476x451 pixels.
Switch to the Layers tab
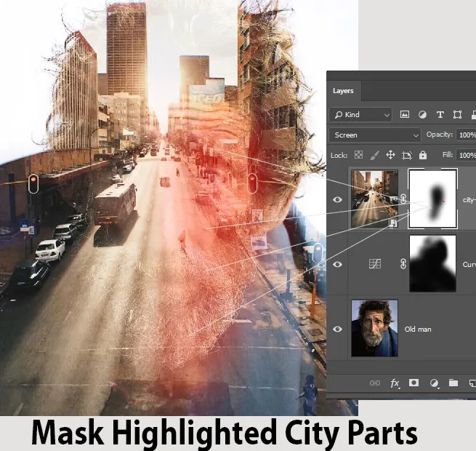point(343,91)
